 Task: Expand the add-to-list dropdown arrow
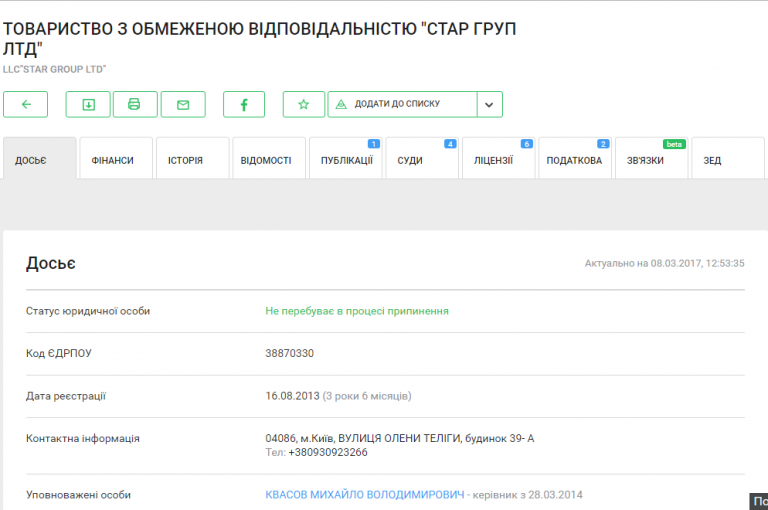pos(490,104)
